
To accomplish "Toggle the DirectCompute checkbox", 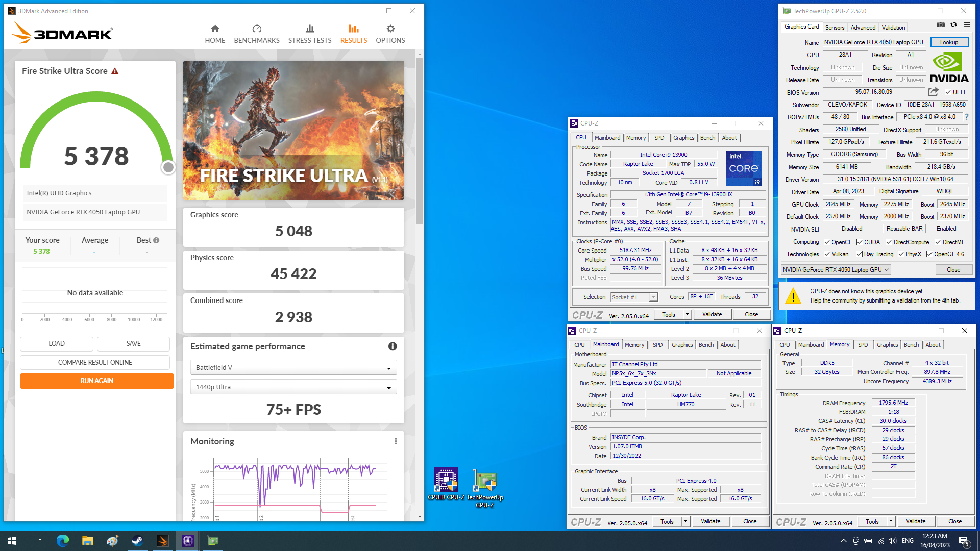I will click(x=889, y=242).
